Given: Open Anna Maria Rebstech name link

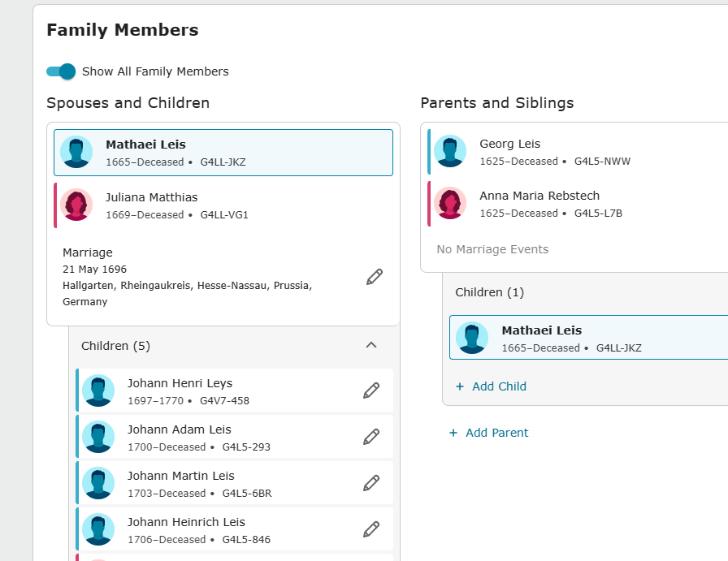Looking at the screenshot, I should click(x=539, y=196).
